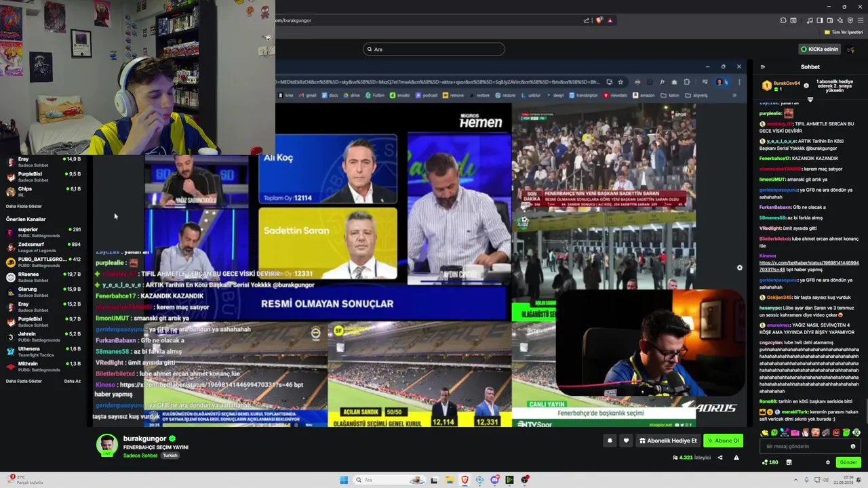Image resolution: width=868 pixels, height=488 pixels.
Task: Open the Brave VPN shield icon
Action: pyautogui.click(x=850, y=20)
